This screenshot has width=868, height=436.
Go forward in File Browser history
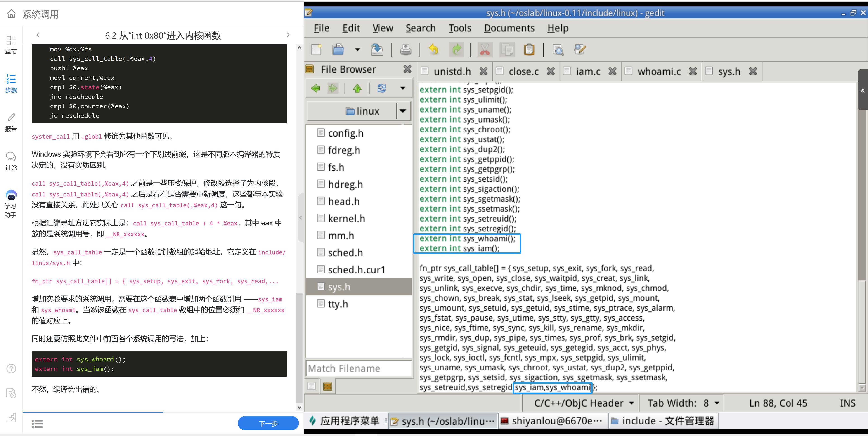[333, 88]
